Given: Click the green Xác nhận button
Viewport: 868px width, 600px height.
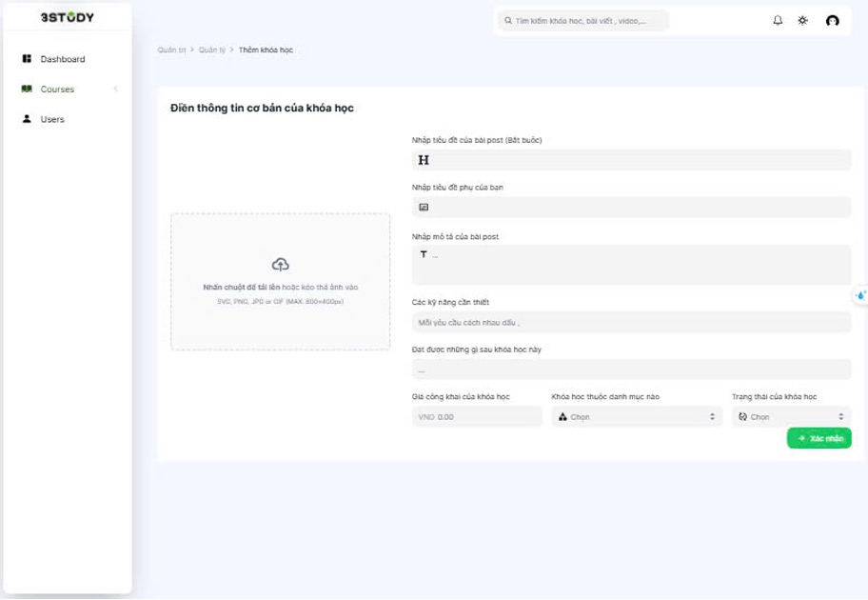Looking at the screenshot, I should pyautogui.click(x=819, y=438).
